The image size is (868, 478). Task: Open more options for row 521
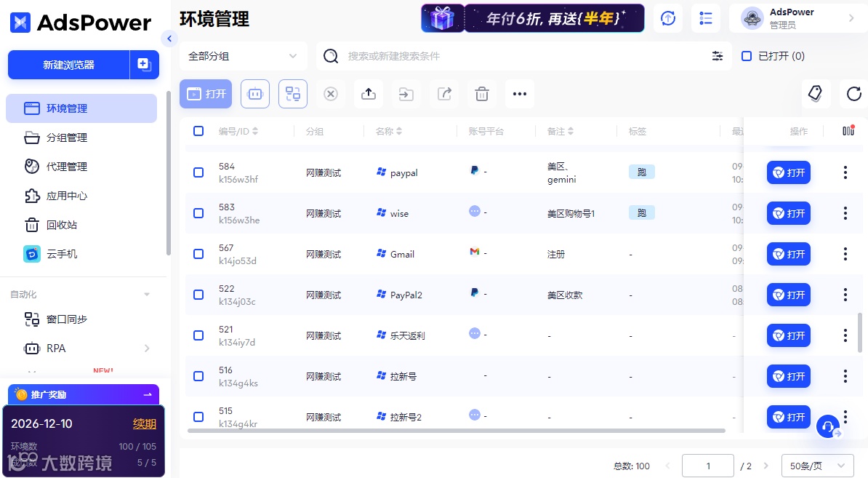coord(845,335)
